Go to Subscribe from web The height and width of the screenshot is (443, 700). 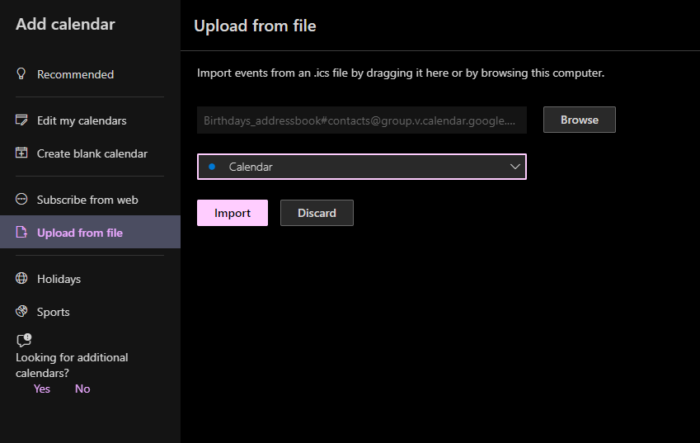coord(90,200)
